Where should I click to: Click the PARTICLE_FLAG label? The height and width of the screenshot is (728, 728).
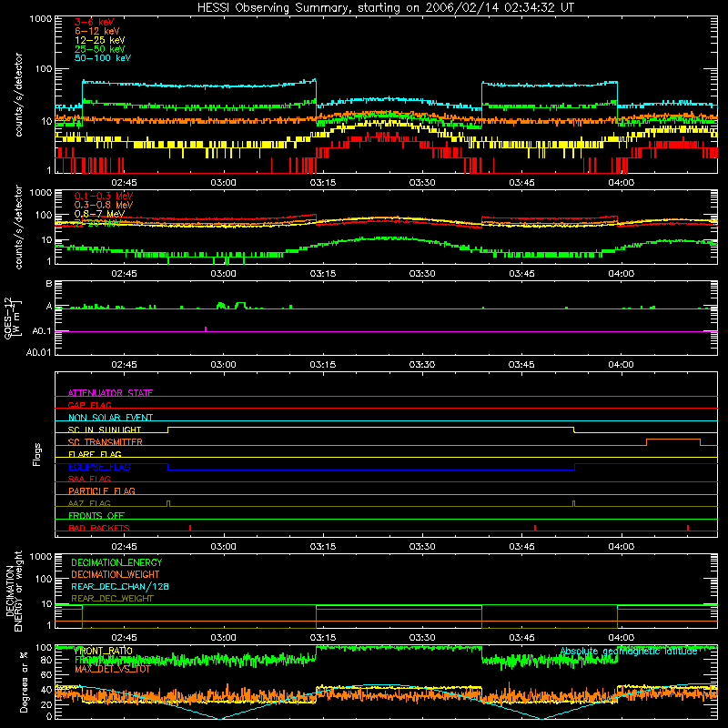click(102, 491)
